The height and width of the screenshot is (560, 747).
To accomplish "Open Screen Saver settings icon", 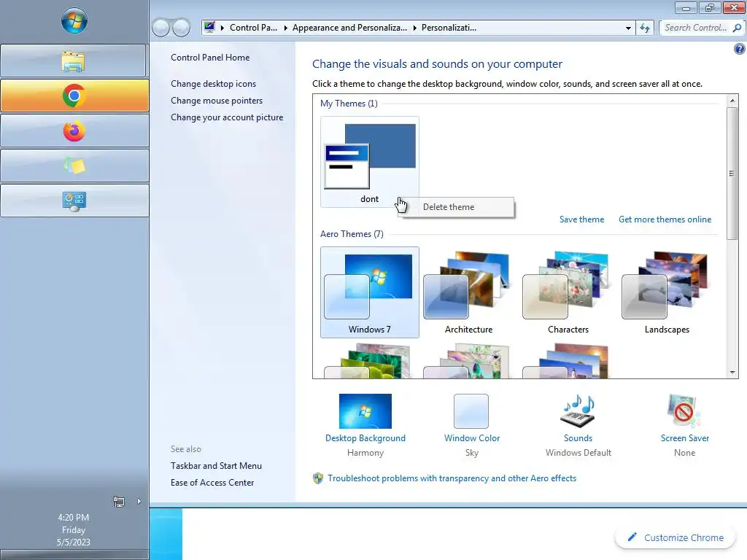I will [x=684, y=411].
